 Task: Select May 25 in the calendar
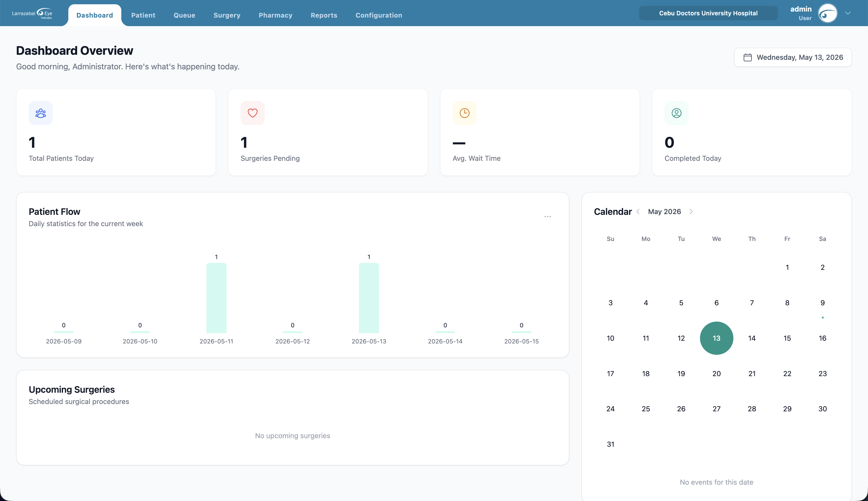[x=646, y=409]
